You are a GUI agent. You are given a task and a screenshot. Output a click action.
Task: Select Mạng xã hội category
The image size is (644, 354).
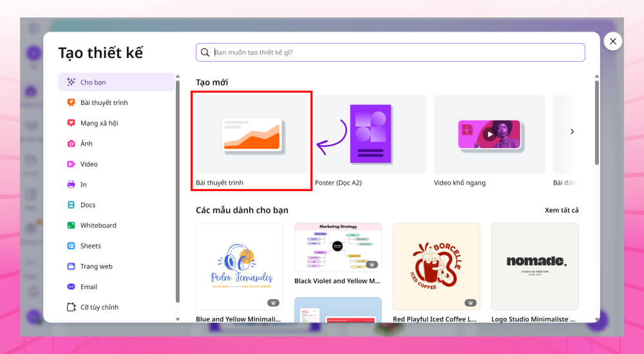116,123
